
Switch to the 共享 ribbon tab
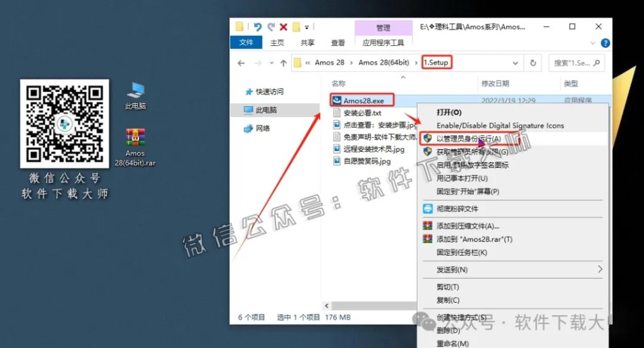[307, 43]
